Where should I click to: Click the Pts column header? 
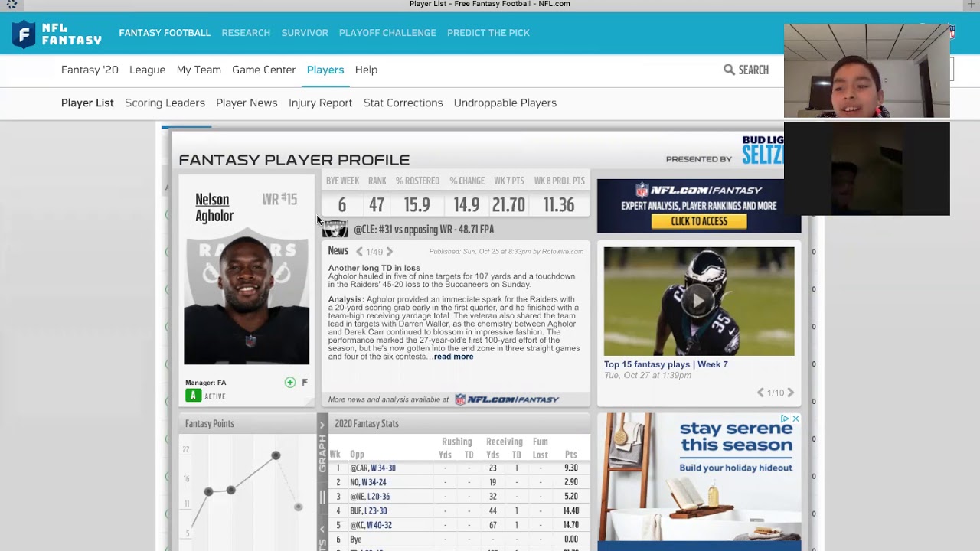[570, 455]
